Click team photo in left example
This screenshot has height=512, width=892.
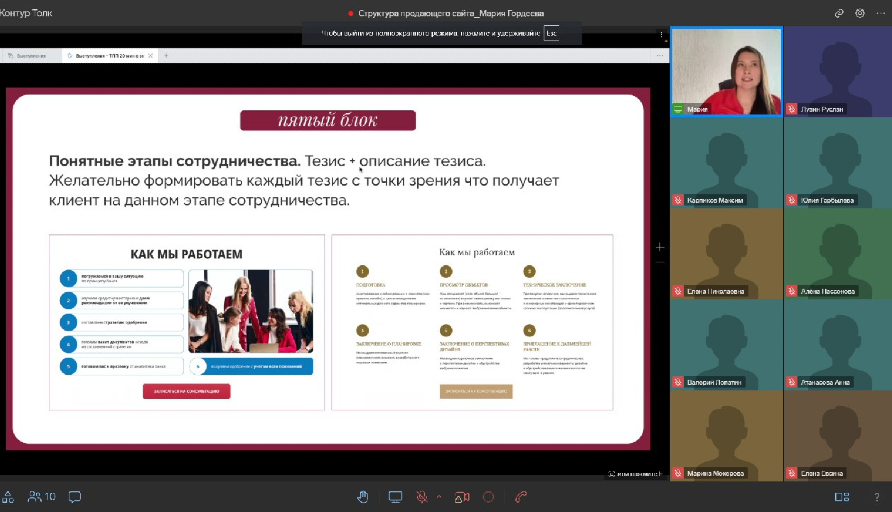point(251,311)
